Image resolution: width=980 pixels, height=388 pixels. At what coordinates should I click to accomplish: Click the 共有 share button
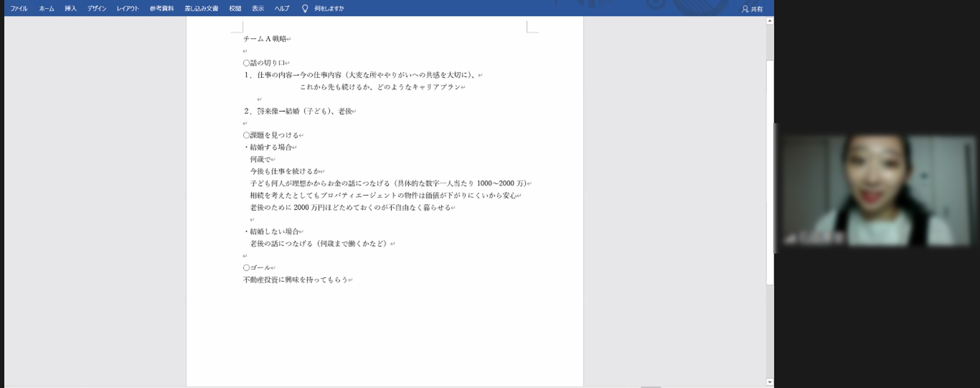[x=752, y=9]
